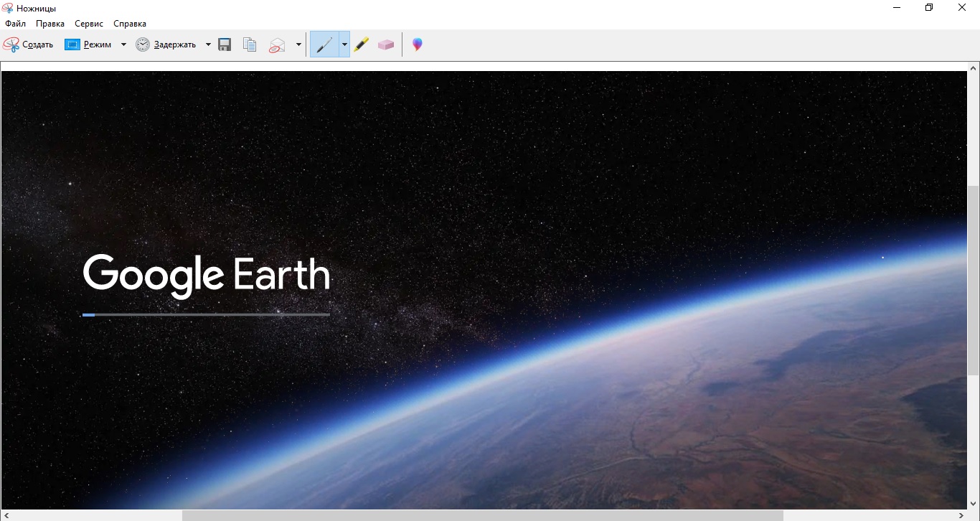Image resolution: width=980 pixels, height=521 pixels.
Task: Open the Файл menu
Action: [x=15, y=24]
